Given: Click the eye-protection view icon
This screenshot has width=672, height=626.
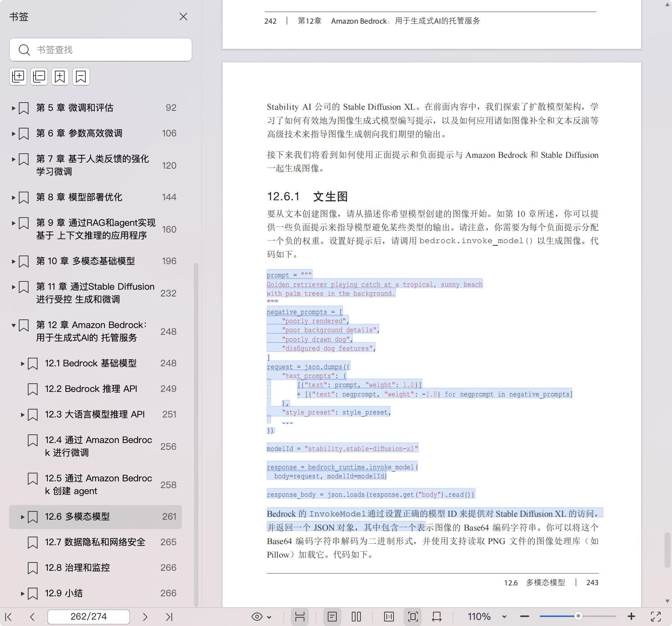Looking at the screenshot, I should pyautogui.click(x=257, y=617).
